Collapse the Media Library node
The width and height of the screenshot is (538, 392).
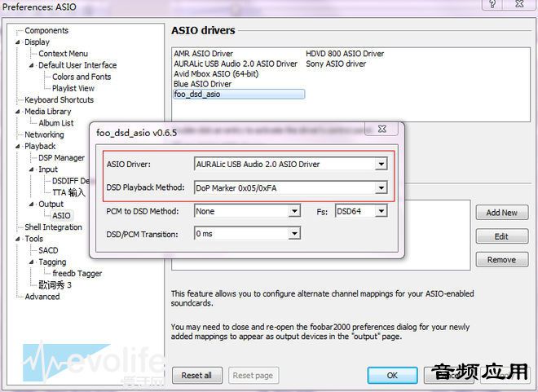tap(18, 112)
